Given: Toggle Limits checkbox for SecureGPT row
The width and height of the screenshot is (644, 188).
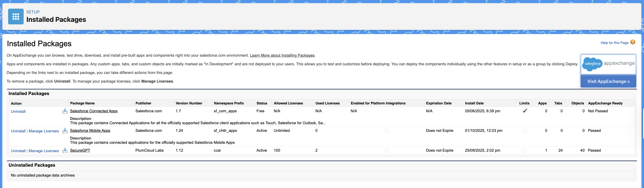Looking at the screenshot, I should [x=524, y=151].
